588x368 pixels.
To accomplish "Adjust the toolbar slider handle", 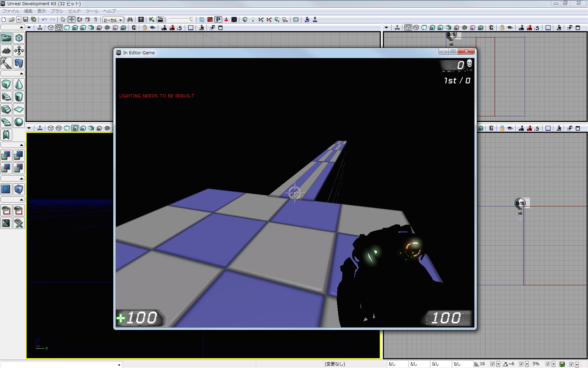I will pos(191,20).
